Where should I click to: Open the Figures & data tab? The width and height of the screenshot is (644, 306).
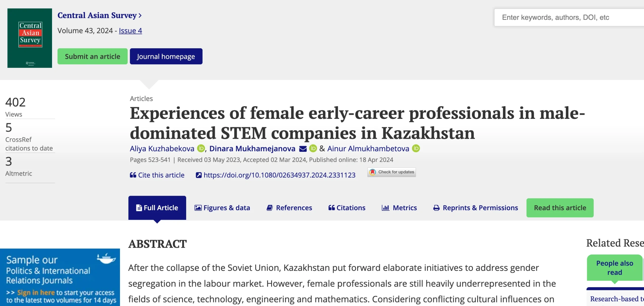(222, 208)
